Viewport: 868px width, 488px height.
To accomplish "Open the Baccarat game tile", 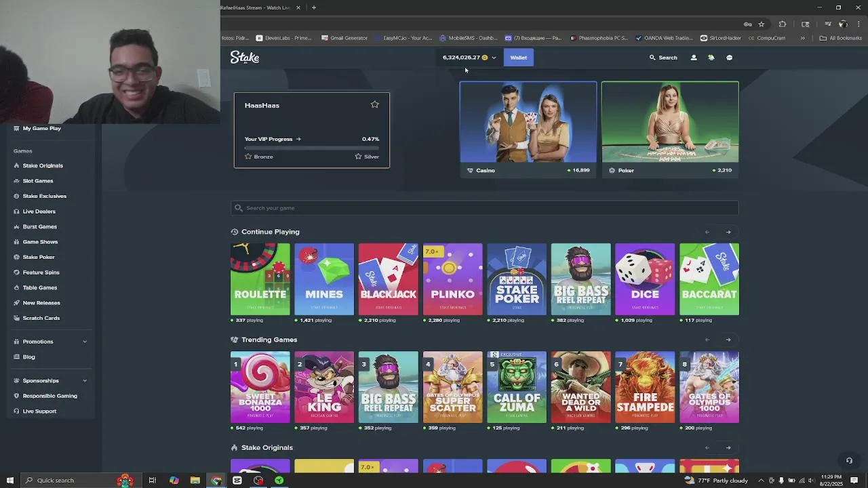I will [709, 279].
